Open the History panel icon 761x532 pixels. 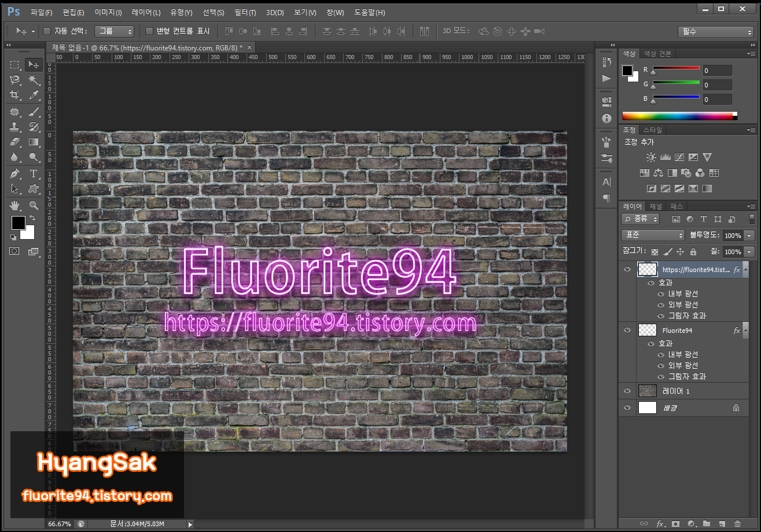coord(606,62)
